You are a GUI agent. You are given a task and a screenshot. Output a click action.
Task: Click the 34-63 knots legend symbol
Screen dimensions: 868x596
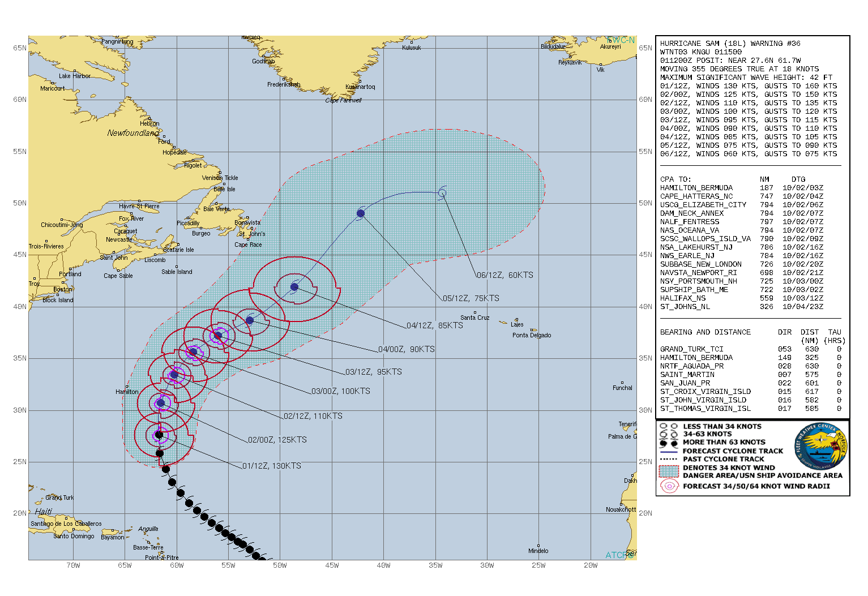pyautogui.click(x=669, y=434)
